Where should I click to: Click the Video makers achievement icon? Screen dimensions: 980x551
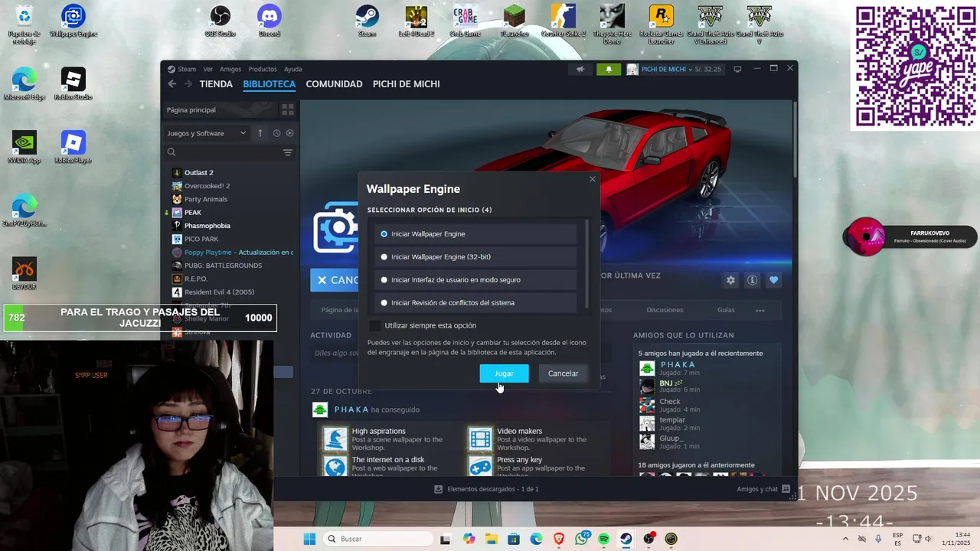point(480,439)
